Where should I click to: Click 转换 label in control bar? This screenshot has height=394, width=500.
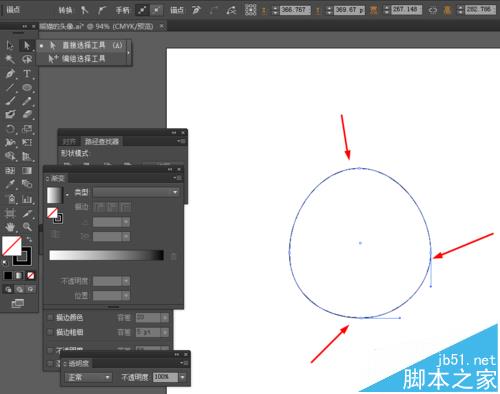pos(65,10)
